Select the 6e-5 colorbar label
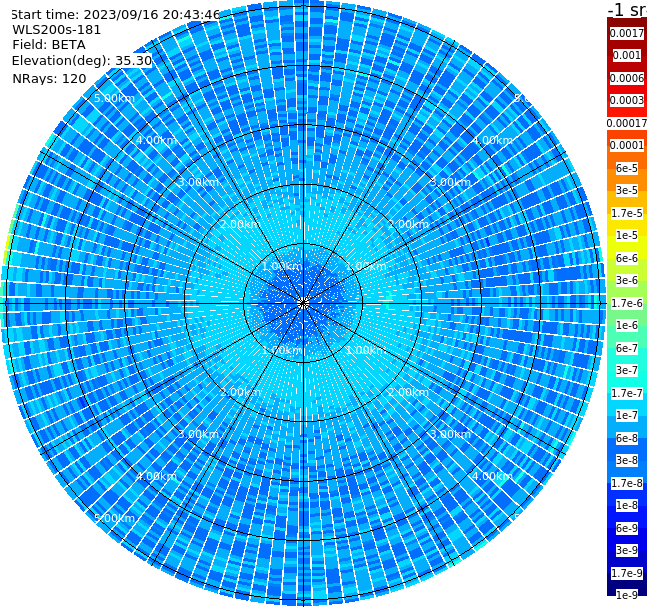The image size is (647, 607). pos(627,168)
